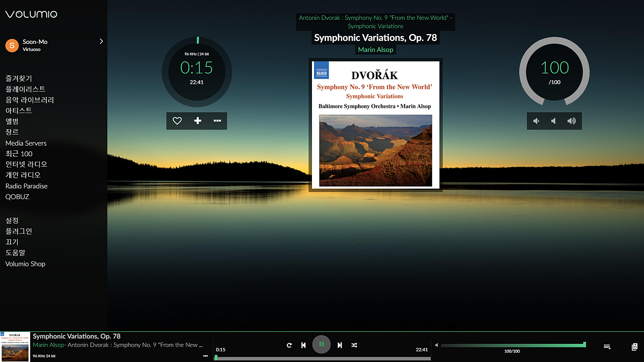This screenshot has width=644, height=362.
Task: Click the circular volume knob showing 100
Action: tap(554, 72)
